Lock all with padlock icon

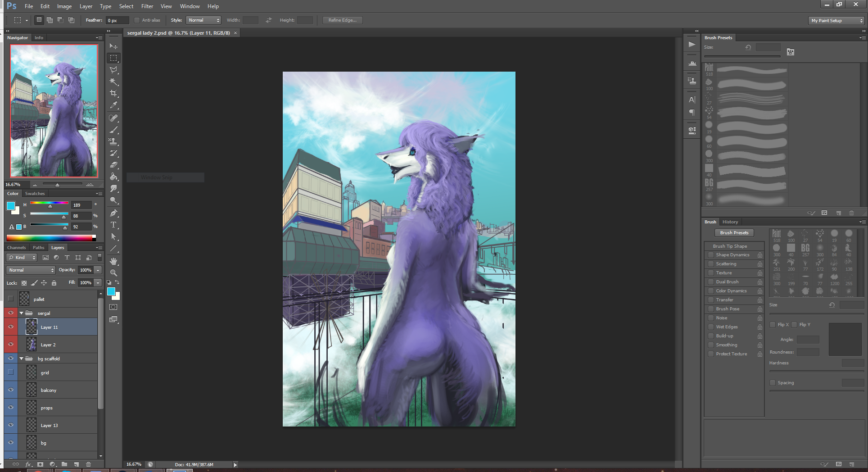click(54, 283)
